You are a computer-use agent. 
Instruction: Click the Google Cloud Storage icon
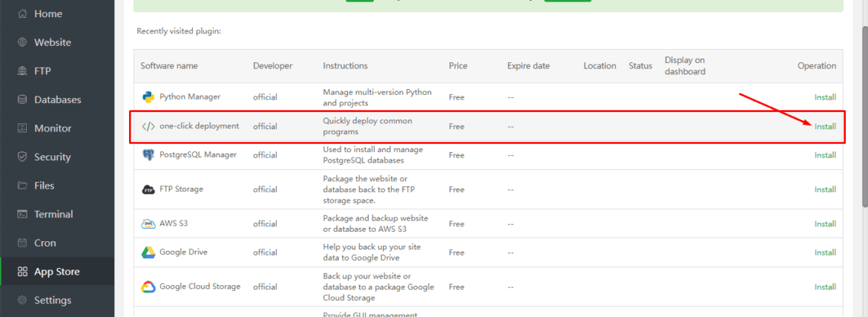(148, 287)
